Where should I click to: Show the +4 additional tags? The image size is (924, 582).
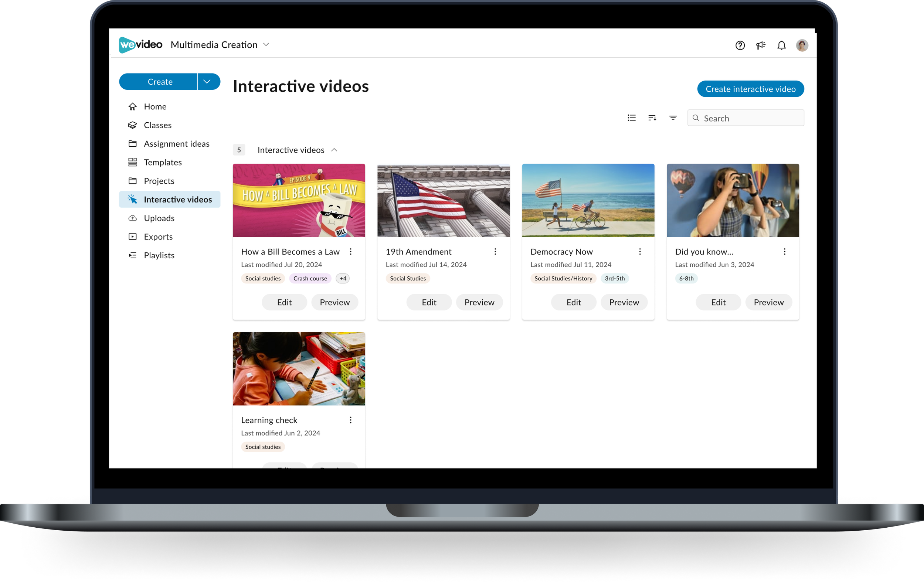click(x=343, y=279)
